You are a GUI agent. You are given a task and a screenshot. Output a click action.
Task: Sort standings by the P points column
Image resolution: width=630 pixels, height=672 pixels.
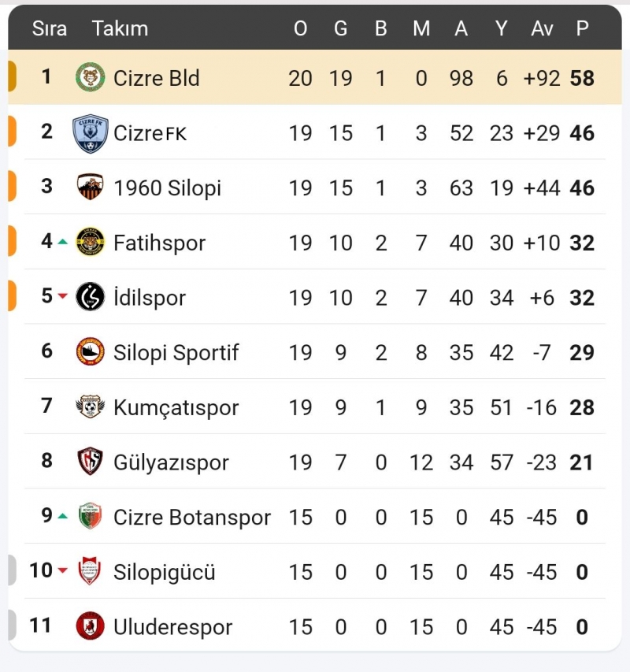pos(582,28)
